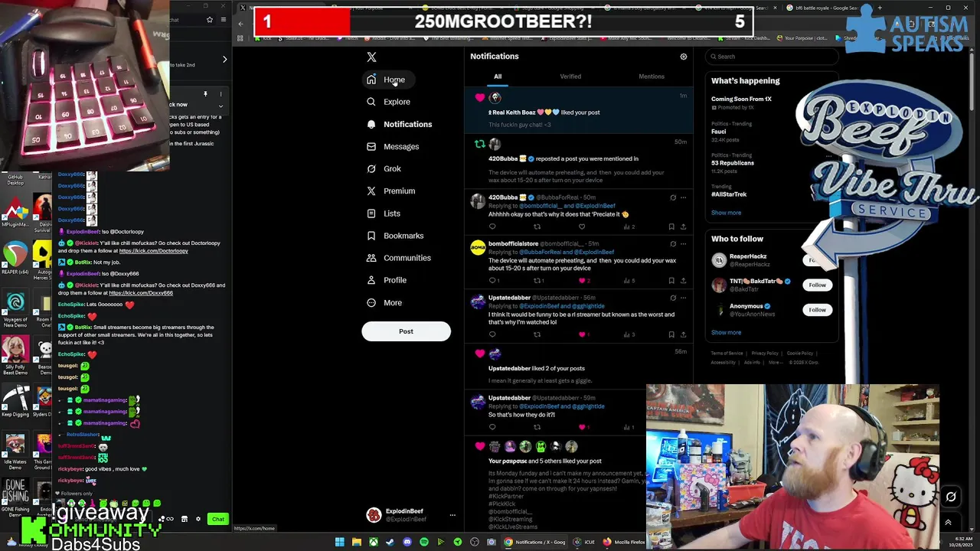Follow ReaperHackz

[x=817, y=260]
